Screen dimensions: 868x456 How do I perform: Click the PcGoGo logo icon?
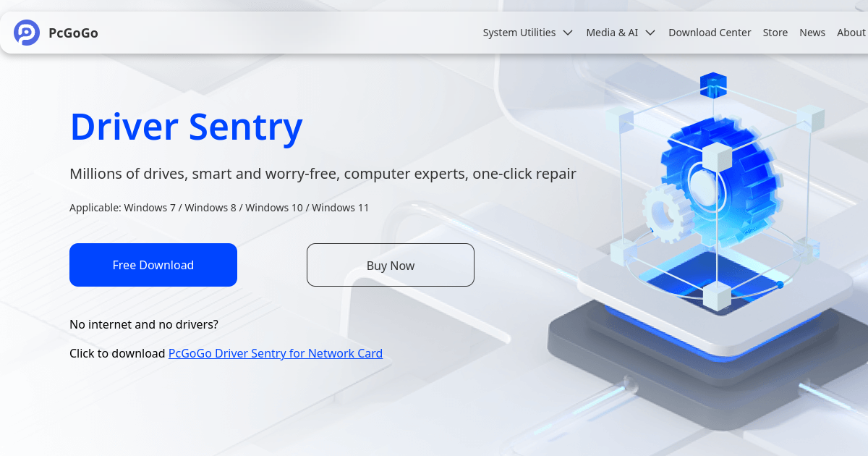coord(27,33)
